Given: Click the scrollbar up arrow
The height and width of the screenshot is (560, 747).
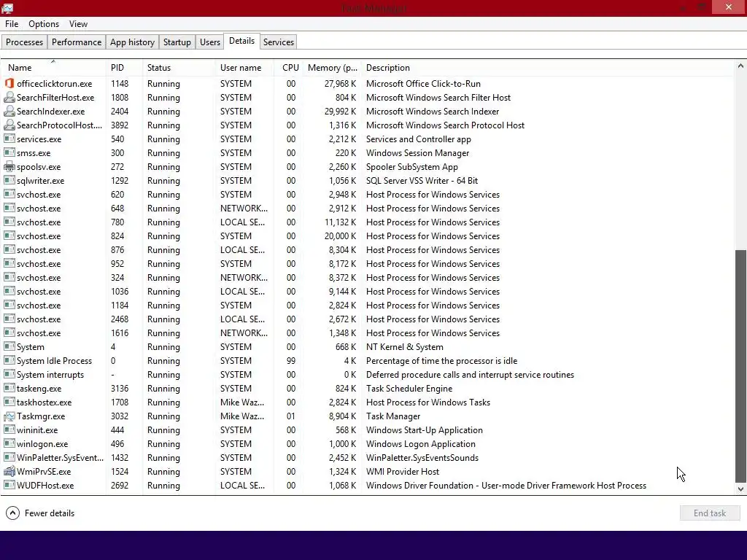Looking at the screenshot, I should point(740,66).
